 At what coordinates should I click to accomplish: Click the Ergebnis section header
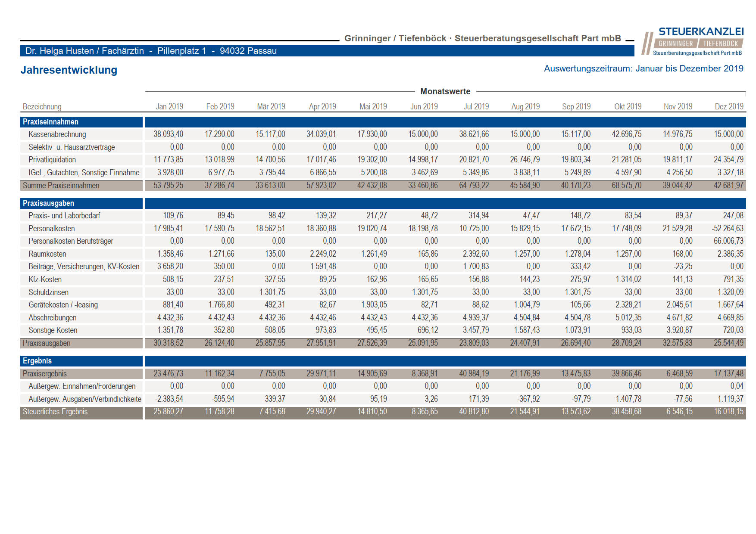(x=81, y=361)
